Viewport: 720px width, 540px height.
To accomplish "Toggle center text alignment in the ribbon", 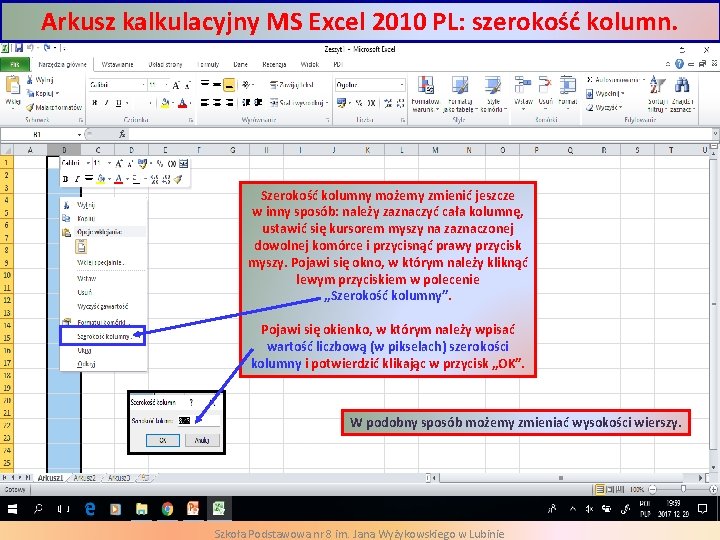I will (x=217, y=102).
